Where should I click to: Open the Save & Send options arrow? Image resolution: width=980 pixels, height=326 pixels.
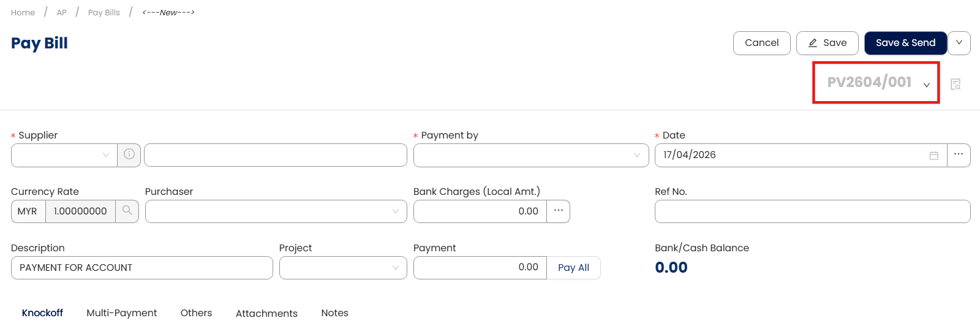pos(959,43)
